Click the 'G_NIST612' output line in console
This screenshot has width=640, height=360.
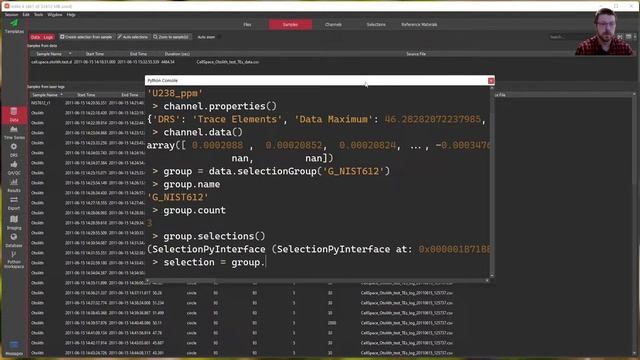pyautogui.click(x=178, y=197)
